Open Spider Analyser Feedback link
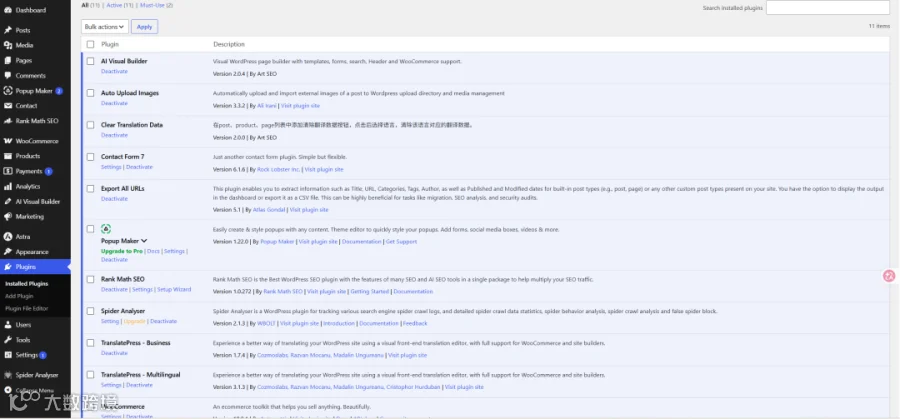 (415, 323)
